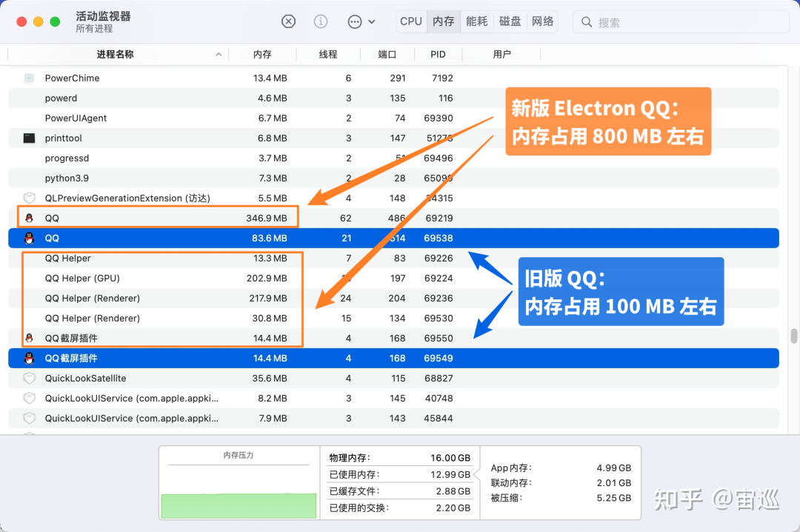Click the 线程 column header

pyautogui.click(x=328, y=54)
